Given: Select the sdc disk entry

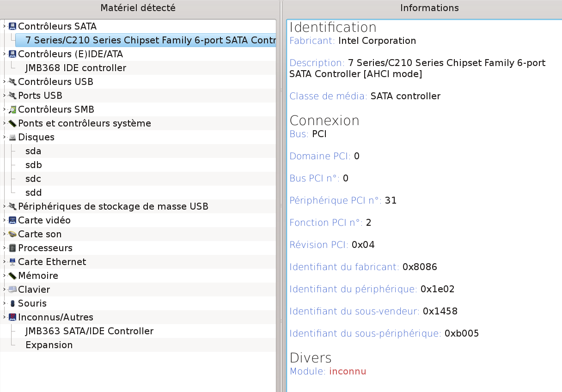Looking at the screenshot, I should tap(33, 179).
